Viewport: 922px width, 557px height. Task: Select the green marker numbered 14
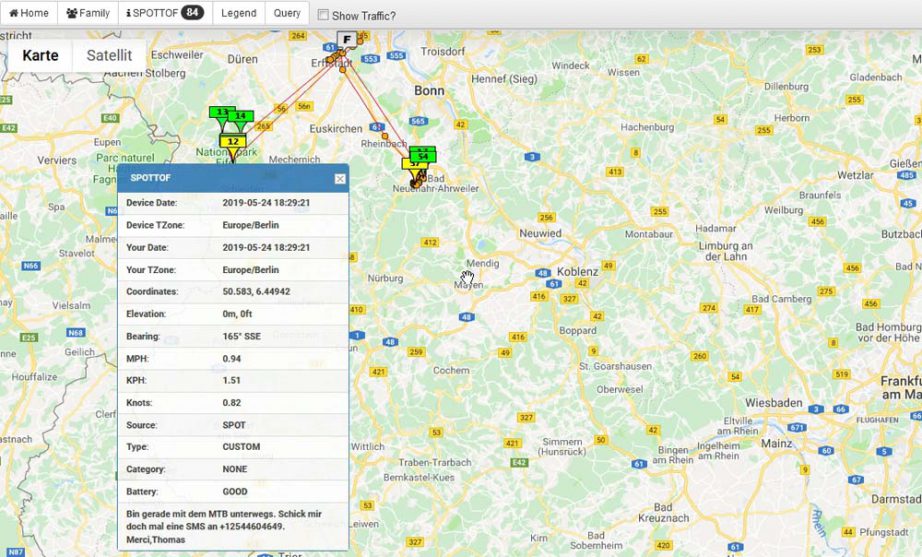pyautogui.click(x=241, y=116)
